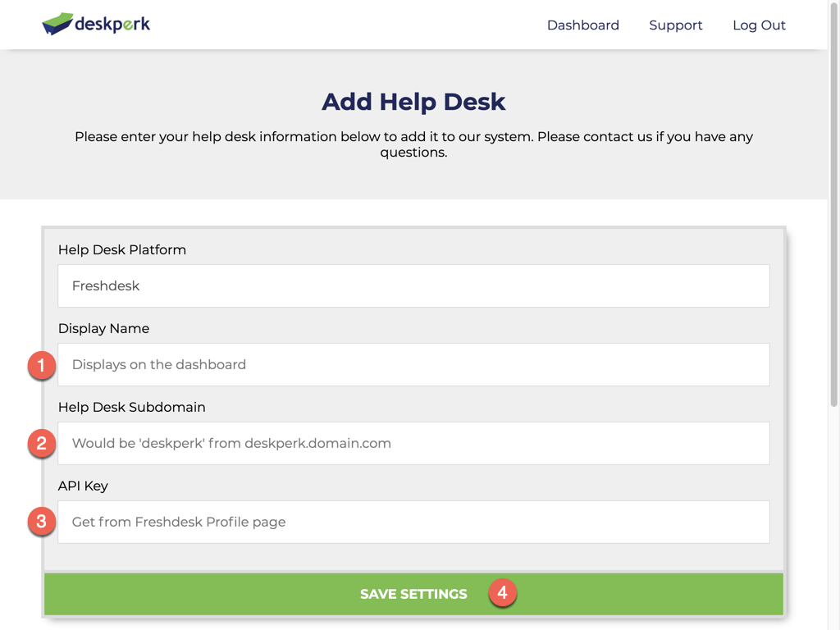Image resolution: width=840 pixels, height=630 pixels.
Task: Click the API Key label text
Action: click(83, 486)
